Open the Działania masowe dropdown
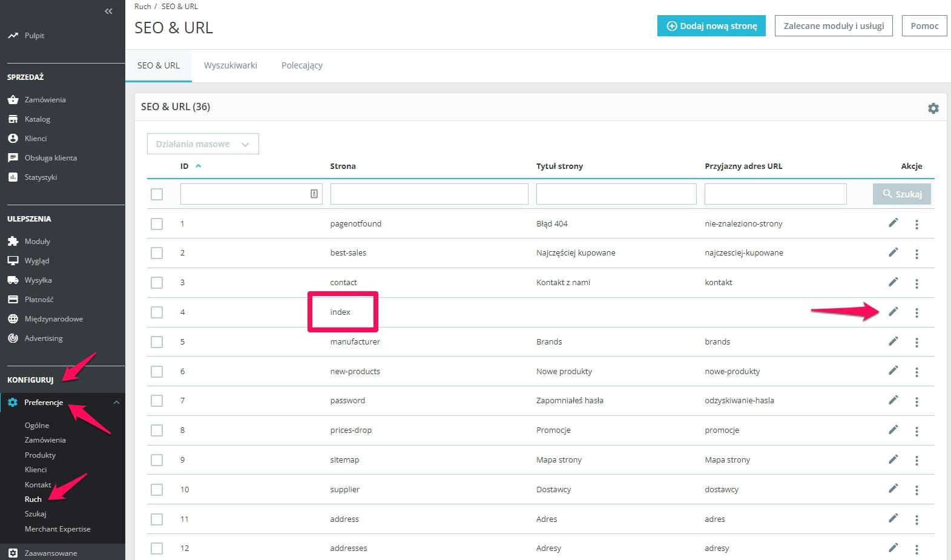951x560 pixels. 203,144
